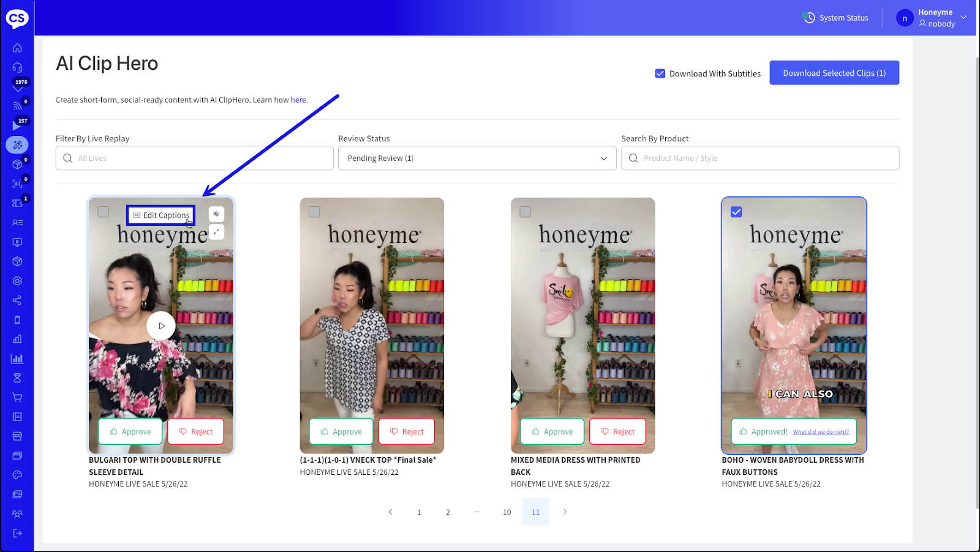The image size is (980, 552).
Task: Click the home icon in the sidebar
Action: pyautogui.click(x=17, y=48)
